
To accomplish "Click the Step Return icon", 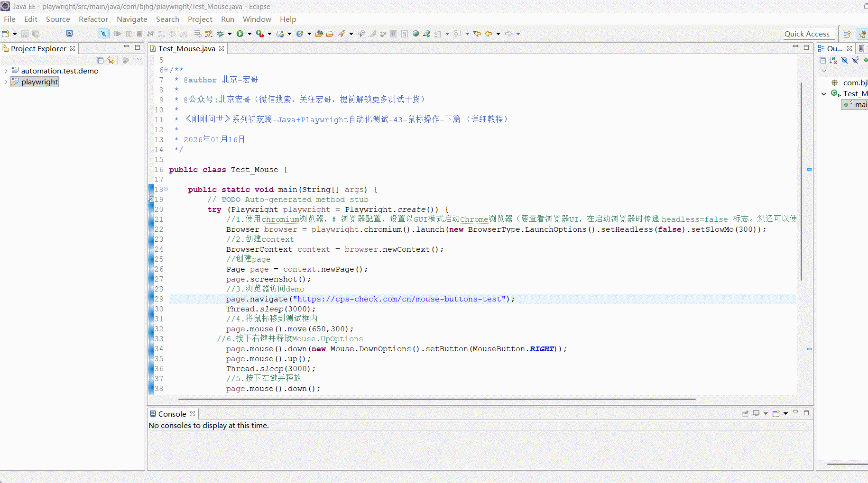I will tap(184, 34).
